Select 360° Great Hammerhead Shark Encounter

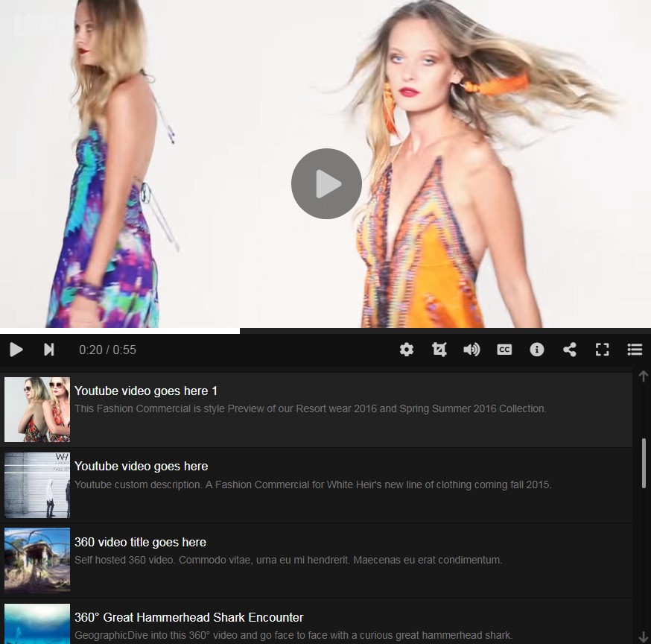189,617
